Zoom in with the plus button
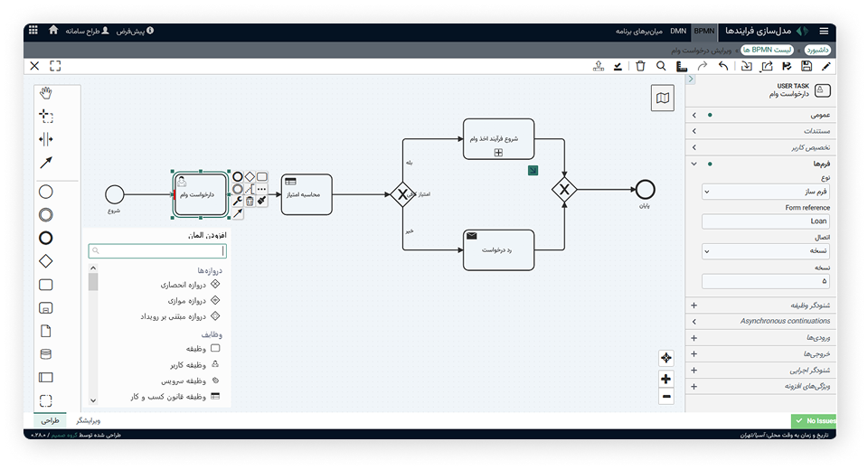Screen dimensions: 868x470 [x=666, y=379]
